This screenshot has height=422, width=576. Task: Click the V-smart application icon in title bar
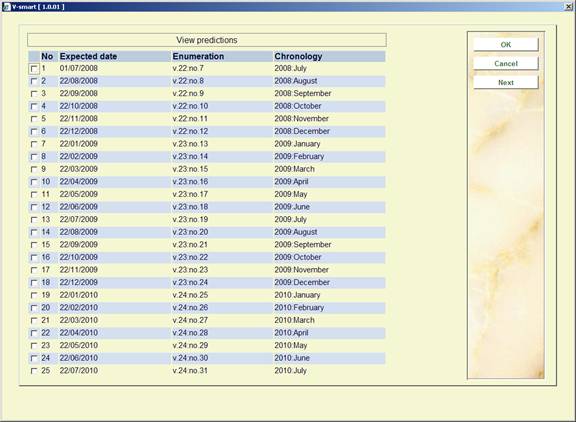tap(6, 7)
